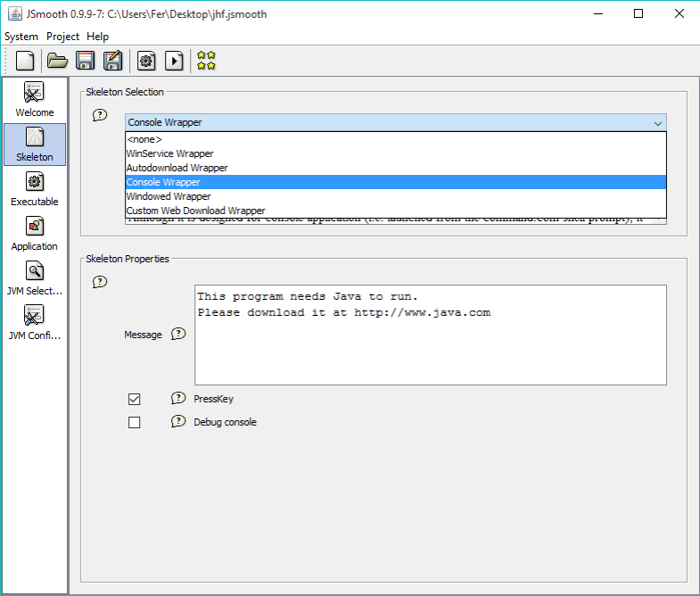Save the project with the floppy disk icon
700x596 pixels.
click(85, 61)
